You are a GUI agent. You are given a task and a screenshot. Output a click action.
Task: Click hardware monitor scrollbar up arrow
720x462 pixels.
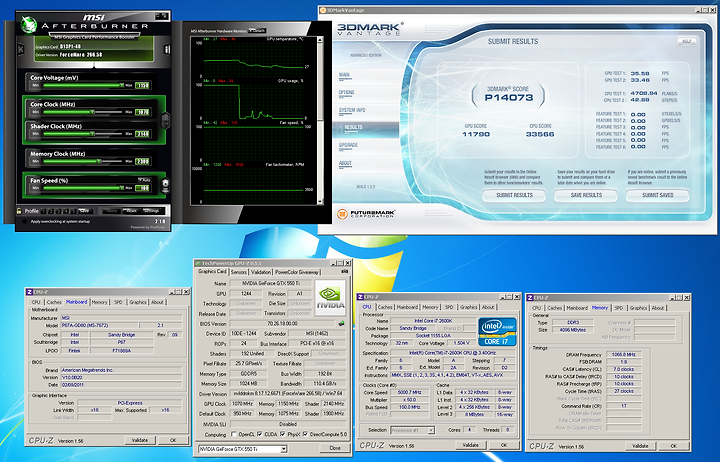[320, 40]
